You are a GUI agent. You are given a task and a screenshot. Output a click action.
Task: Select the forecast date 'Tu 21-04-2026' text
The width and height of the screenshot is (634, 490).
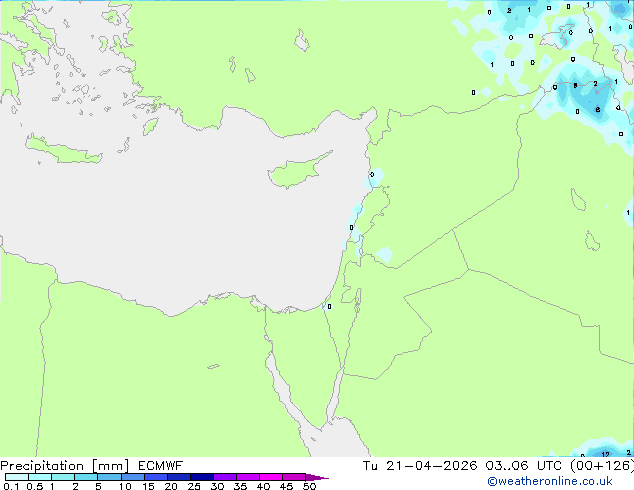pos(420,466)
